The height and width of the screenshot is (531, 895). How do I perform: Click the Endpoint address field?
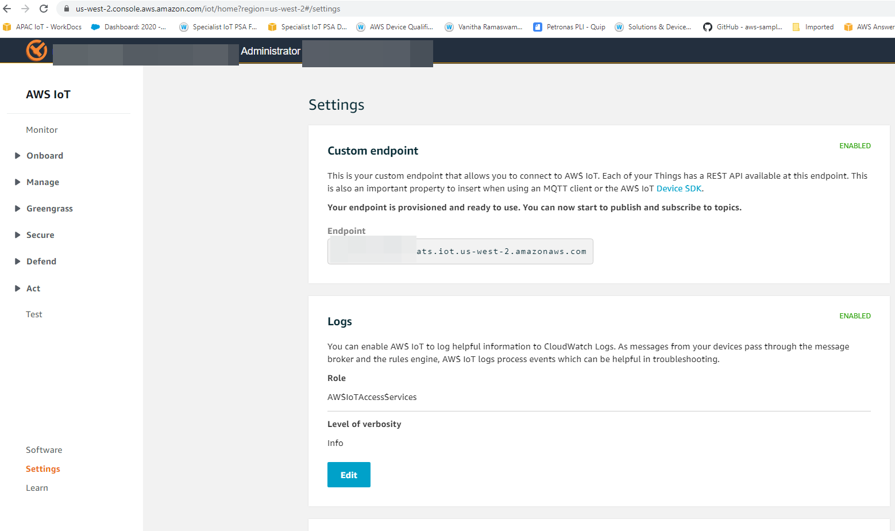pos(460,251)
